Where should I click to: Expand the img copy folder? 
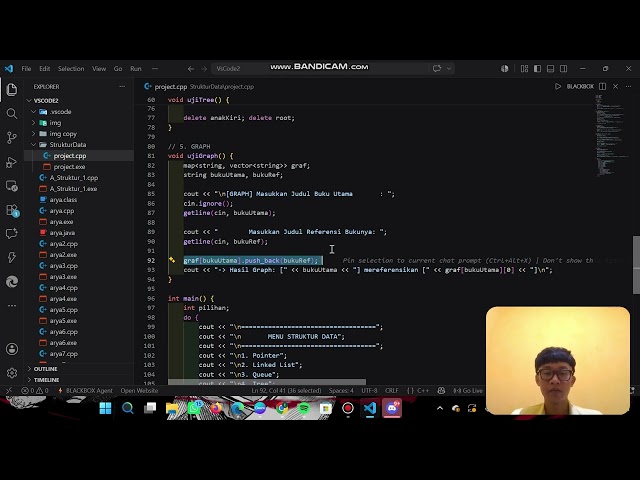point(33,133)
